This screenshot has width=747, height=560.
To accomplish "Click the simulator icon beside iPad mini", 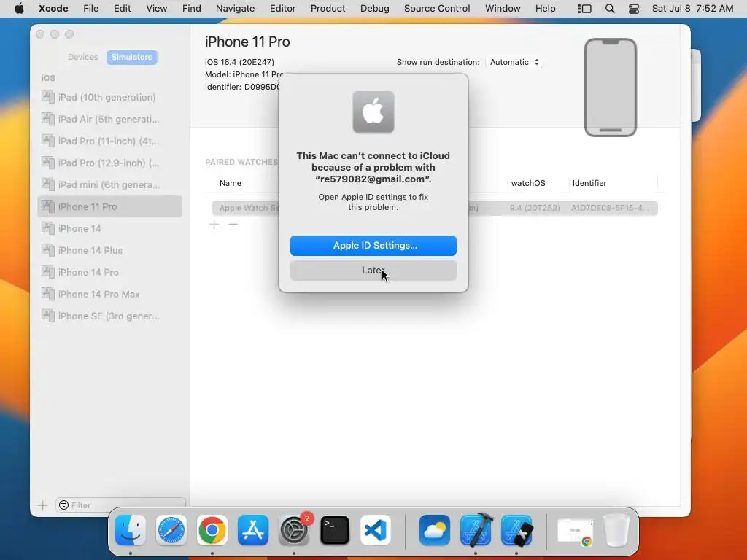I will click(47, 184).
